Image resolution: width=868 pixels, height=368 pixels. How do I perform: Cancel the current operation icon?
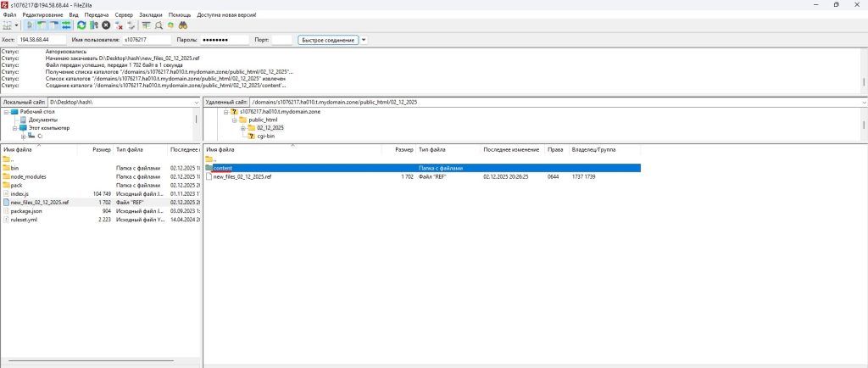click(x=106, y=26)
